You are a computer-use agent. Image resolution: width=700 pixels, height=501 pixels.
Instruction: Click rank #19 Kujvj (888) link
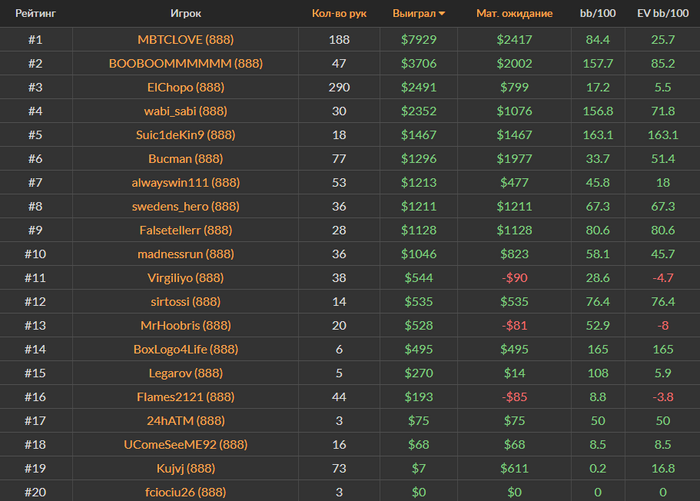(185, 468)
